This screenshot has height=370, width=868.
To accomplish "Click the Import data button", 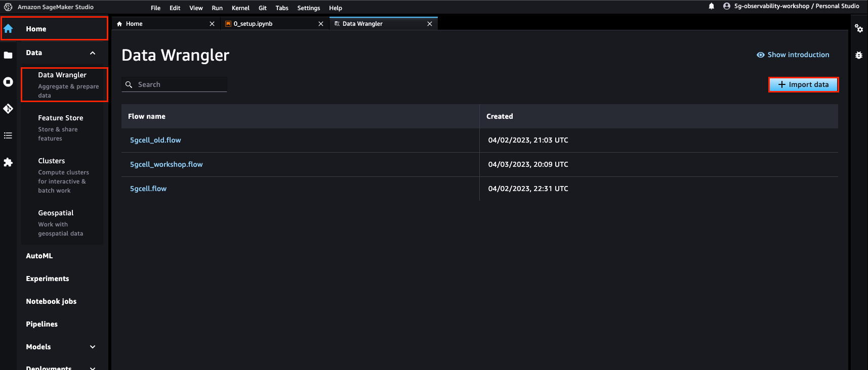I will [x=803, y=84].
